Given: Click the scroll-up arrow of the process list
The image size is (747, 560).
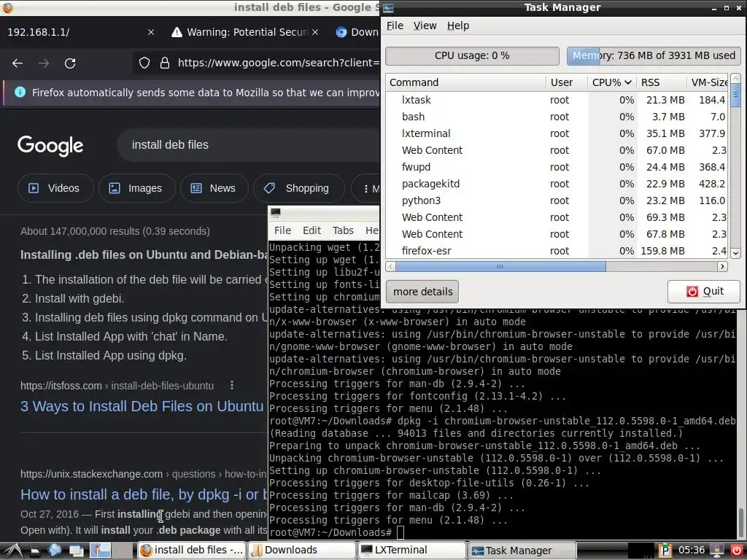Looking at the screenshot, I should pyautogui.click(x=735, y=78).
